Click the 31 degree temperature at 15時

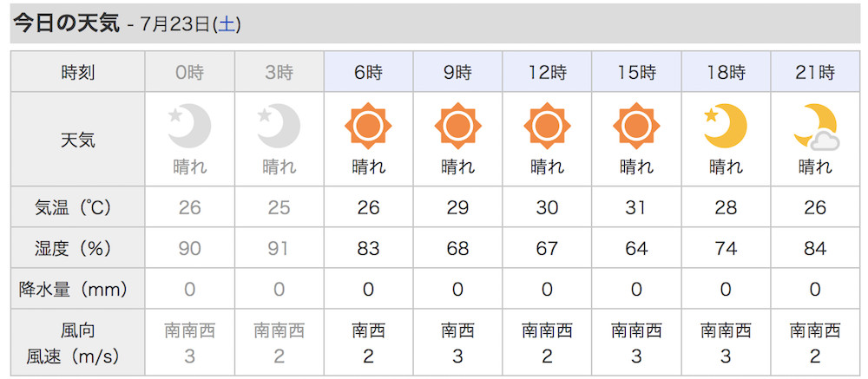click(x=636, y=207)
